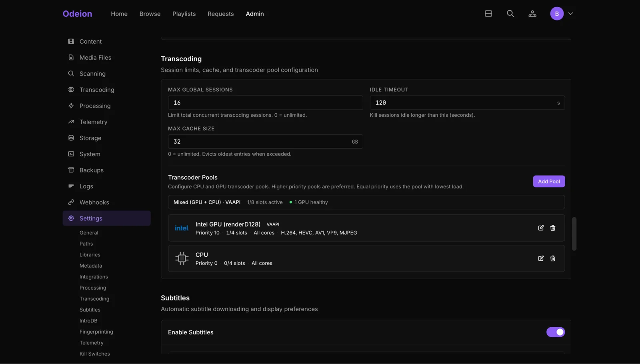Click the Content sidebar icon
The image size is (640, 364).
click(71, 41)
